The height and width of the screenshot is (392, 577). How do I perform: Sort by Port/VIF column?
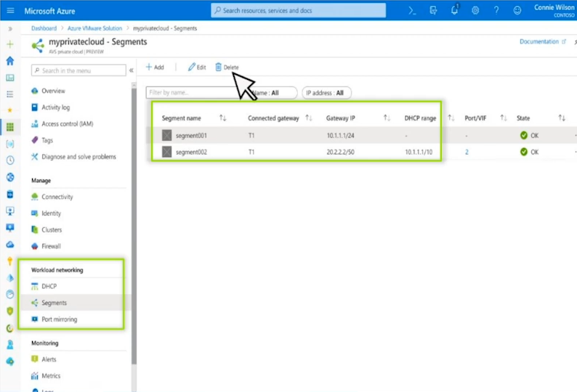(503, 118)
